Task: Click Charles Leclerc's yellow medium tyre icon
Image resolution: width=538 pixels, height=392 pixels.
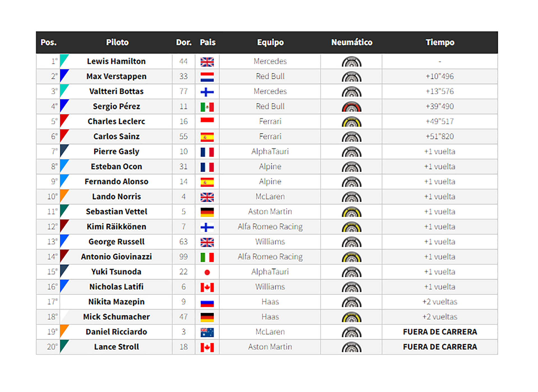Action: click(x=351, y=122)
